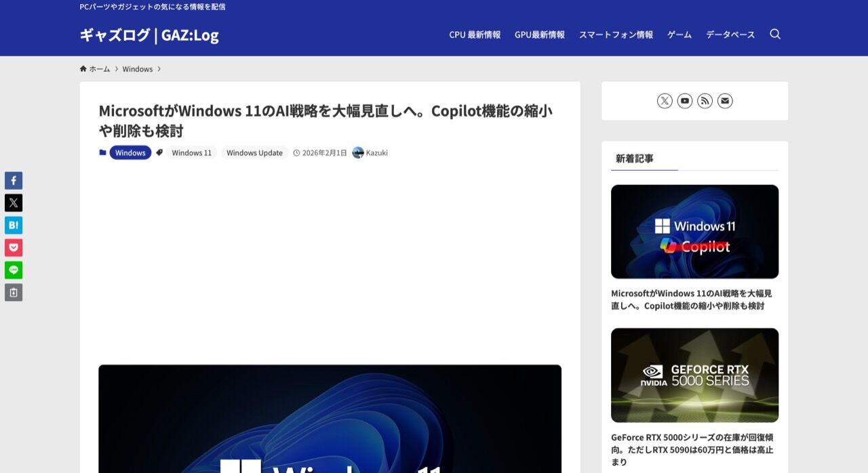Share article via LINE icon

click(14, 270)
